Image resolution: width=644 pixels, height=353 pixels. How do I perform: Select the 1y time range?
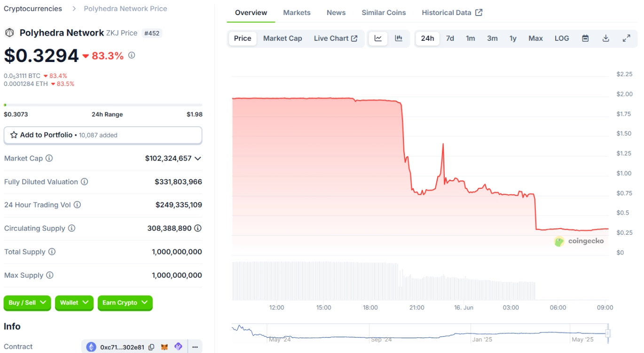pos(513,38)
